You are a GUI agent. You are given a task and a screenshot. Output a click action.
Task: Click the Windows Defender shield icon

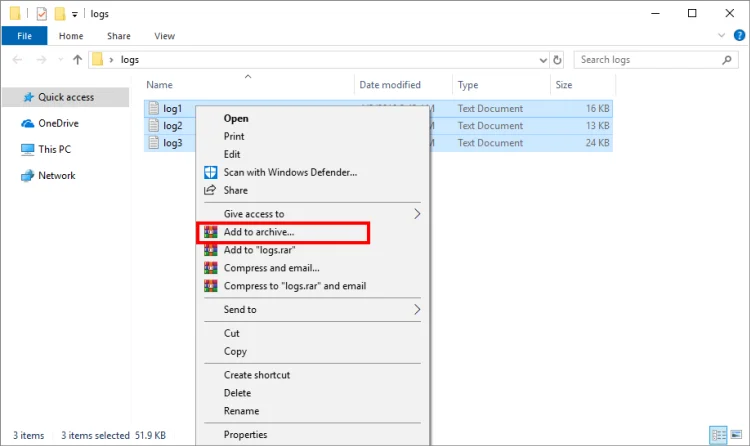(x=210, y=172)
